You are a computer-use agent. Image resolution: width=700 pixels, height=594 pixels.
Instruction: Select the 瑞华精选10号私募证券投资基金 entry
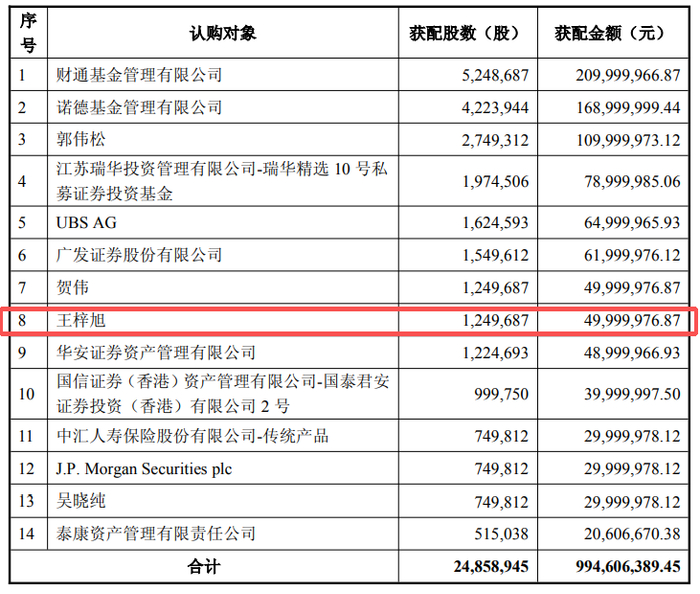coord(222,181)
